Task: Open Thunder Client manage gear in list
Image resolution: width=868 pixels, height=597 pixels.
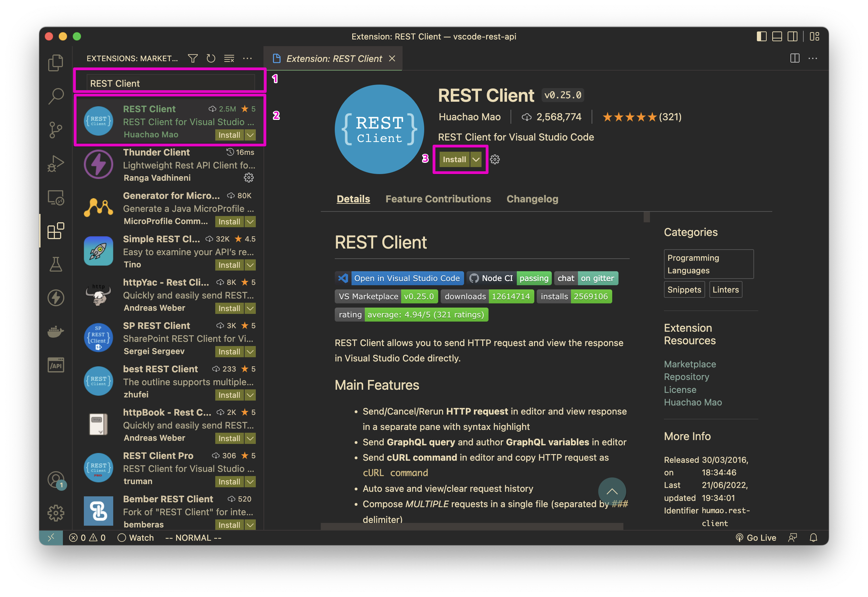Action: coord(249,178)
